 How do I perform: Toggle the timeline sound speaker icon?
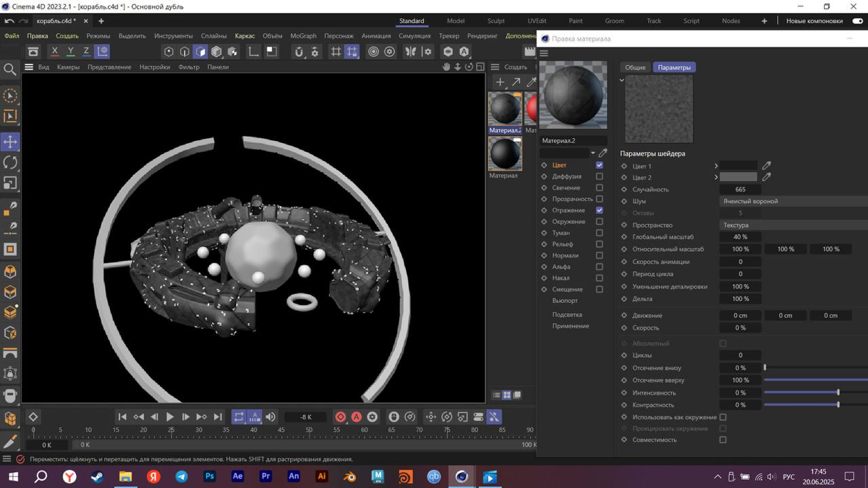271,416
